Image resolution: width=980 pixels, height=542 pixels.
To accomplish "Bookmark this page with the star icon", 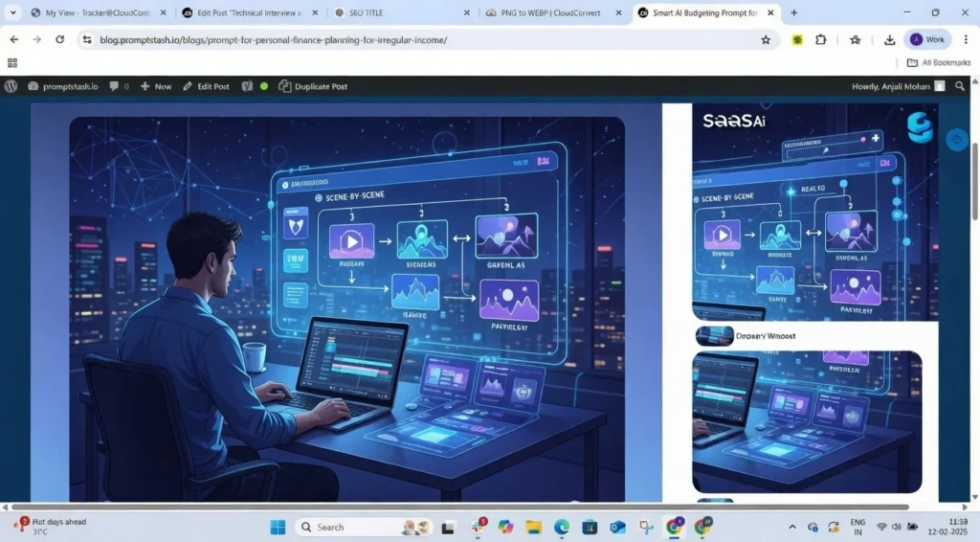I will pyautogui.click(x=766, y=40).
